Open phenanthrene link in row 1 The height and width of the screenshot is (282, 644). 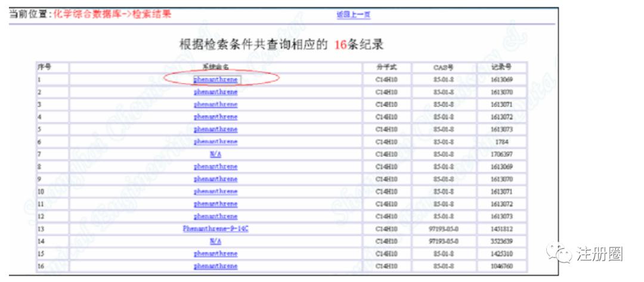(x=216, y=80)
